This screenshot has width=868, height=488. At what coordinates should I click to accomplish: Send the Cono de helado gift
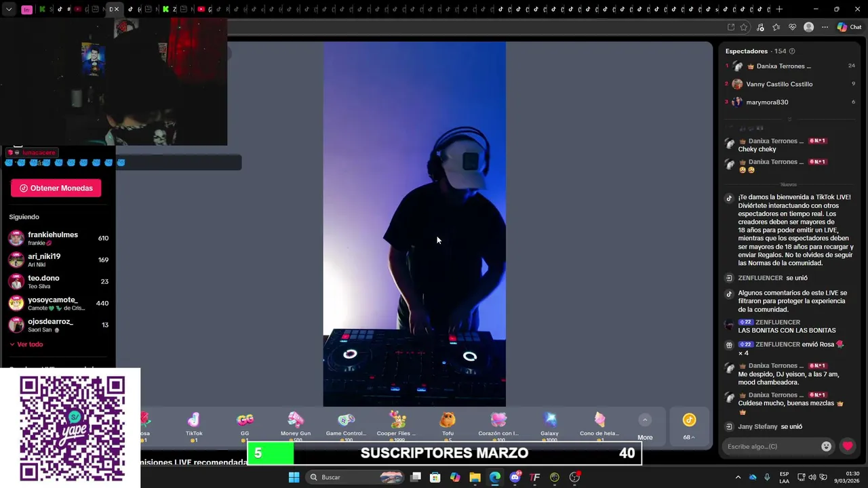tap(599, 426)
